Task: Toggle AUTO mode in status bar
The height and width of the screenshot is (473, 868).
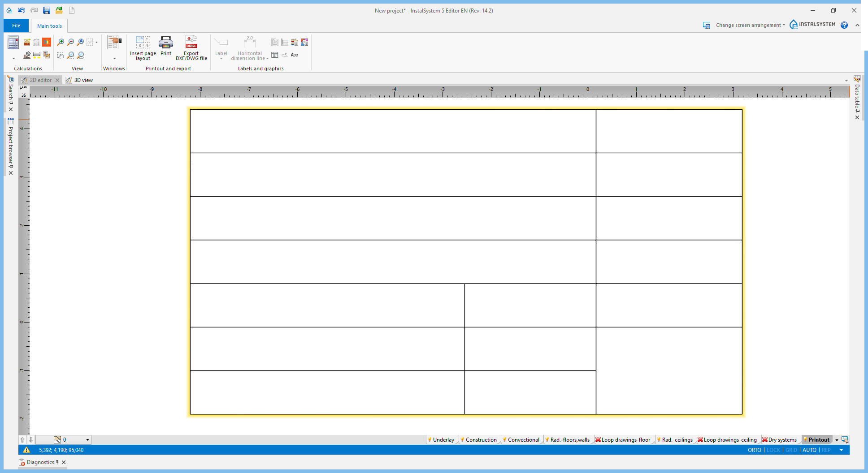Action: 809,450
